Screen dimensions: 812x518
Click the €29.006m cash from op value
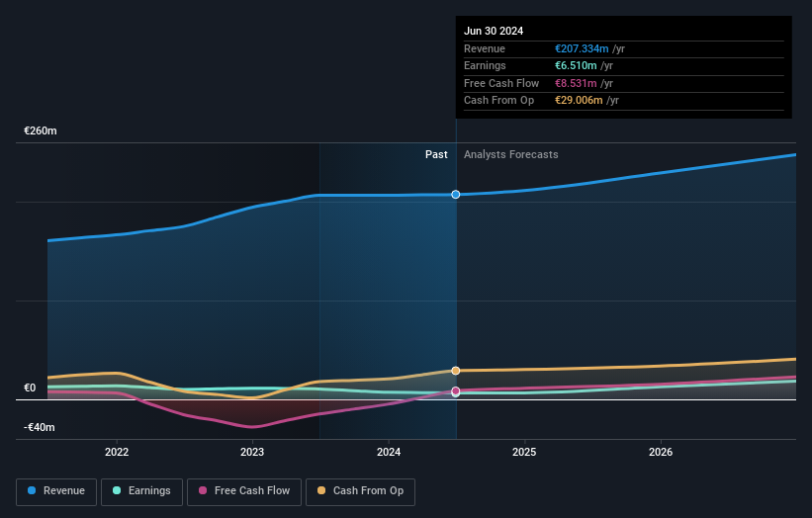pyautogui.click(x=579, y=101)
